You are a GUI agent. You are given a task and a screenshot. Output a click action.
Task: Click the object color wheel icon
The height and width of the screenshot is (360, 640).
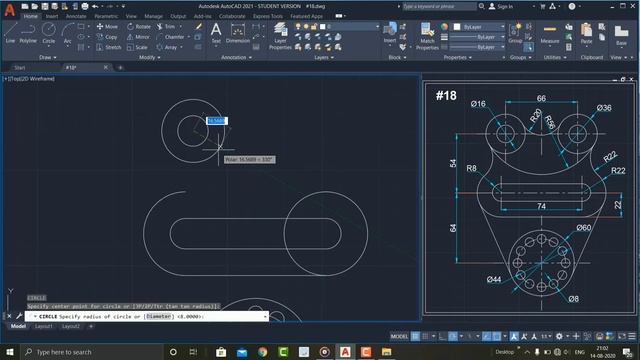coord(444,27)
